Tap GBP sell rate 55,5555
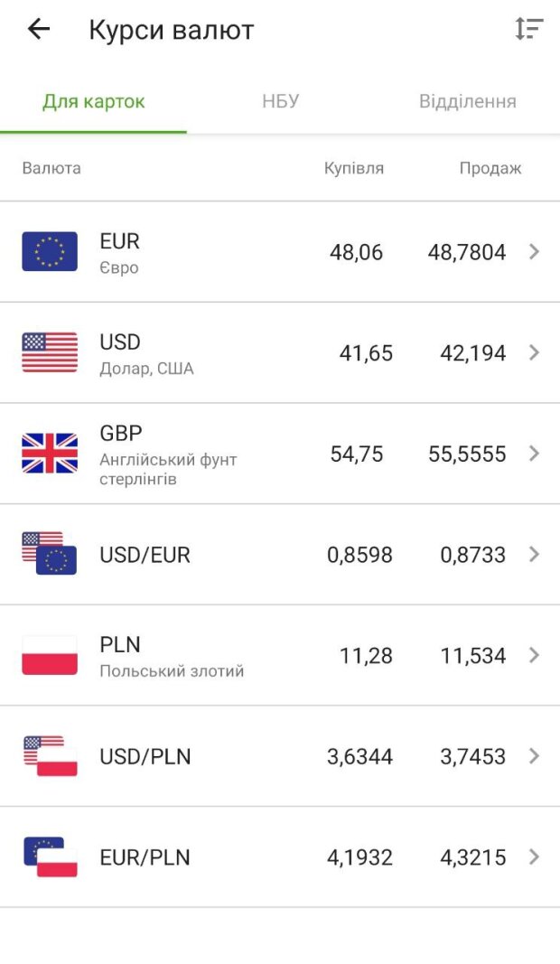The image size is (560, 964). 467,454
